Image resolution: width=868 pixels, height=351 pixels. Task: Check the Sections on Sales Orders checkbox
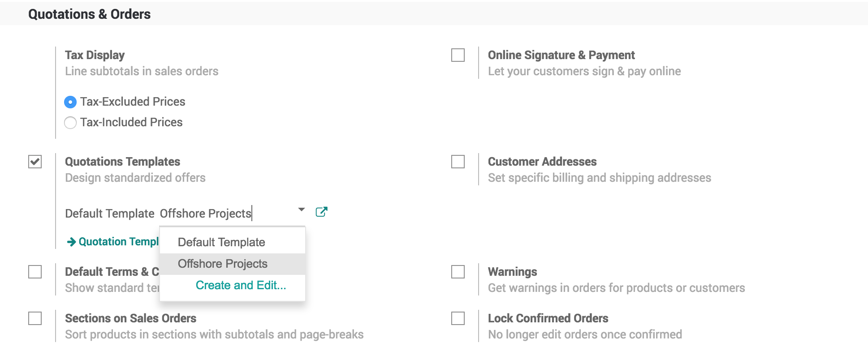point(35,318)
